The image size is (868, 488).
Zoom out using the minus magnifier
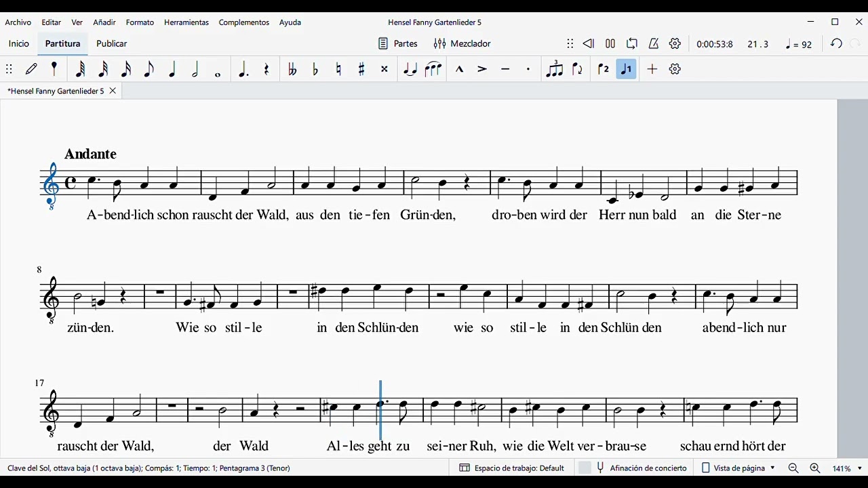coord(793,468)
